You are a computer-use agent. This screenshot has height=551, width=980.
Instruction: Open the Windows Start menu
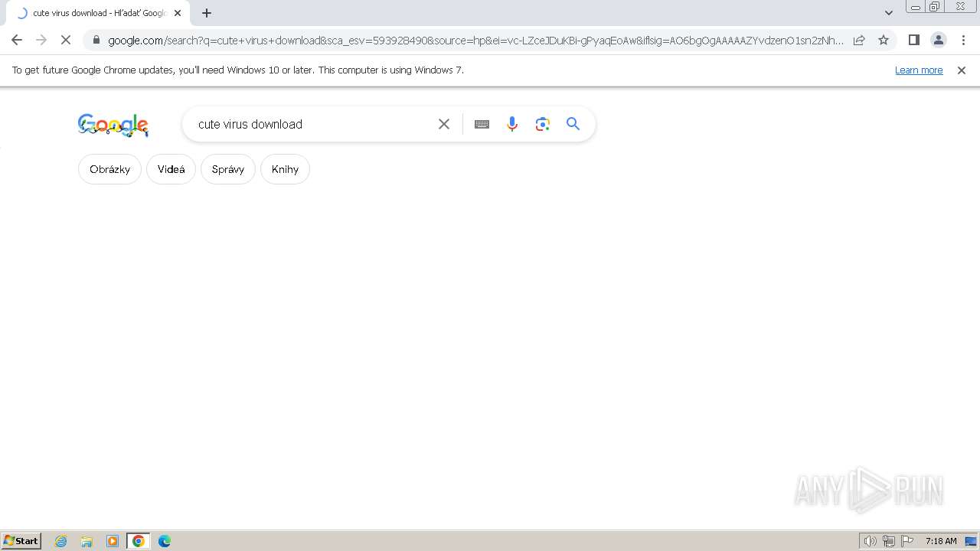[21, 541]
